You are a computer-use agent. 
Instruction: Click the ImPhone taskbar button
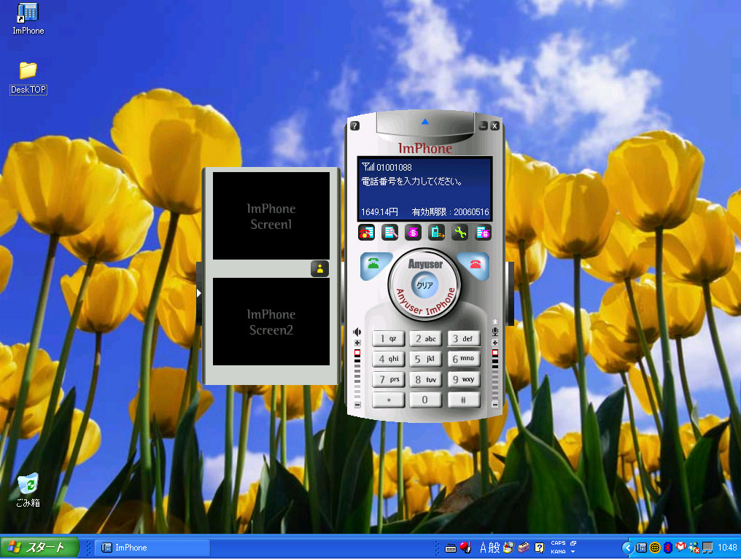pos(152,548)
